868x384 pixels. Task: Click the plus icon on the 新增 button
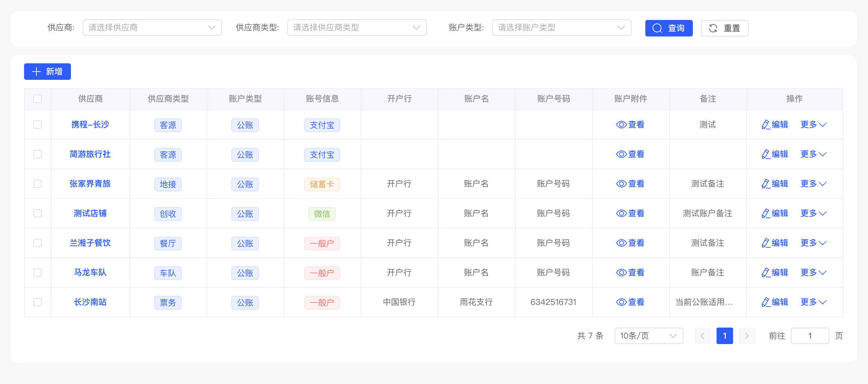tap(36, 72)
